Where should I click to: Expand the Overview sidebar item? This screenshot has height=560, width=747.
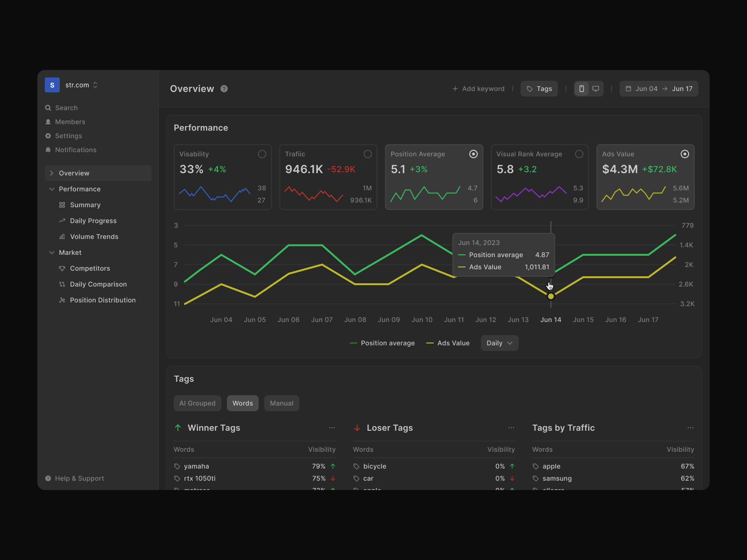[x=51, y=173]
